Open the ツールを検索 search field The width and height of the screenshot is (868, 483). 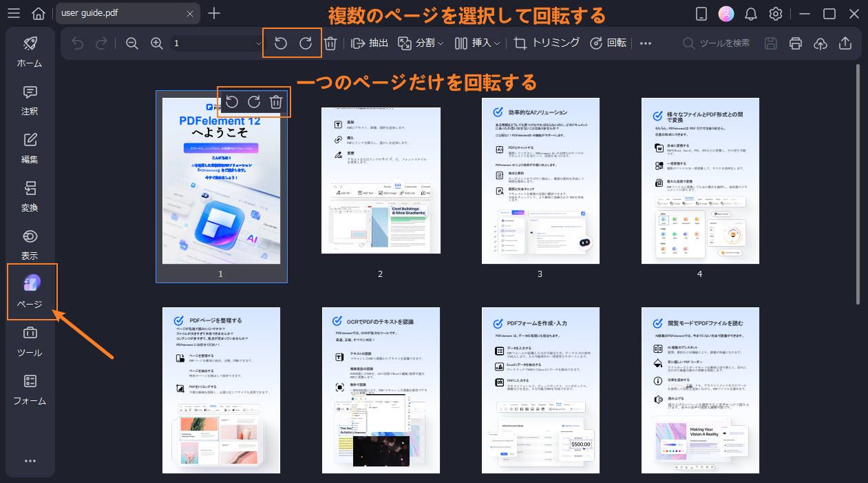716,43
